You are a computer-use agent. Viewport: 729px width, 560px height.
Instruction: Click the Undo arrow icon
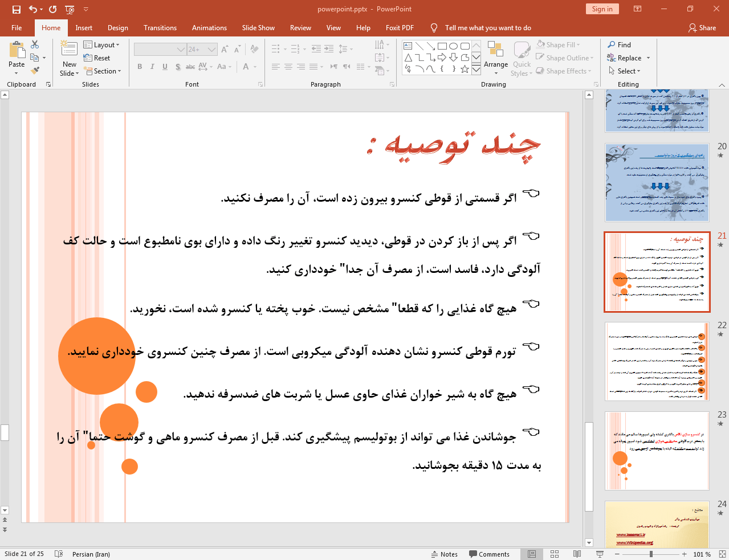(x=33, y=9)
